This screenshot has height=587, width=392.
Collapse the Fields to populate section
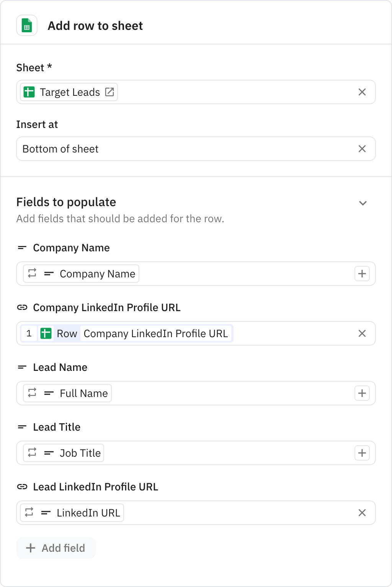[x=363, y=203]
